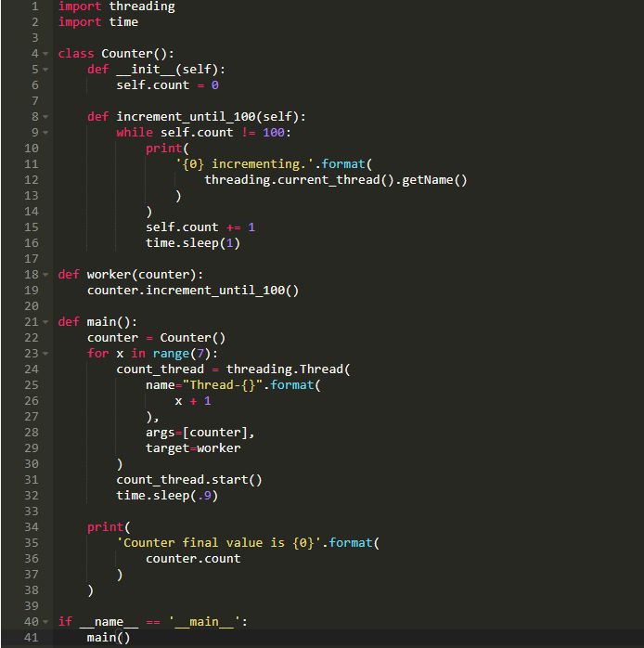Click line number 1 in the gutter
Screen dimensions: 644x648
click(35, 6)
